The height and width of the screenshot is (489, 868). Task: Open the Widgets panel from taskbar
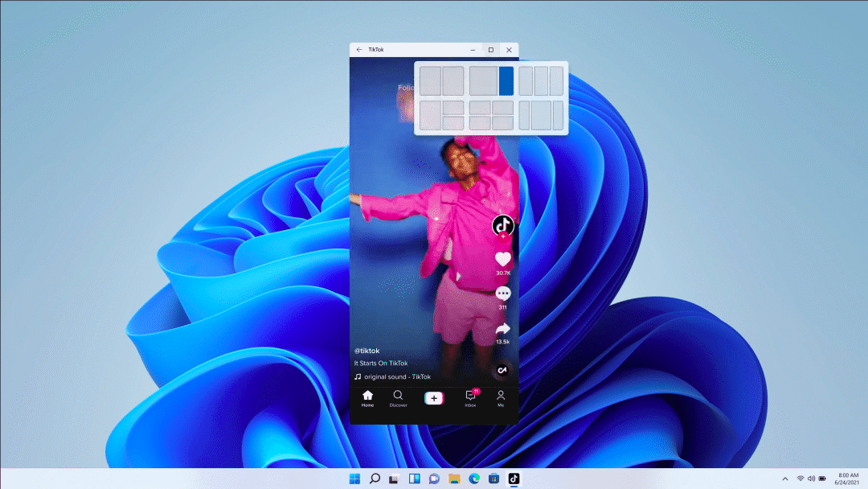pyautogui.click(x=415, y=479)
